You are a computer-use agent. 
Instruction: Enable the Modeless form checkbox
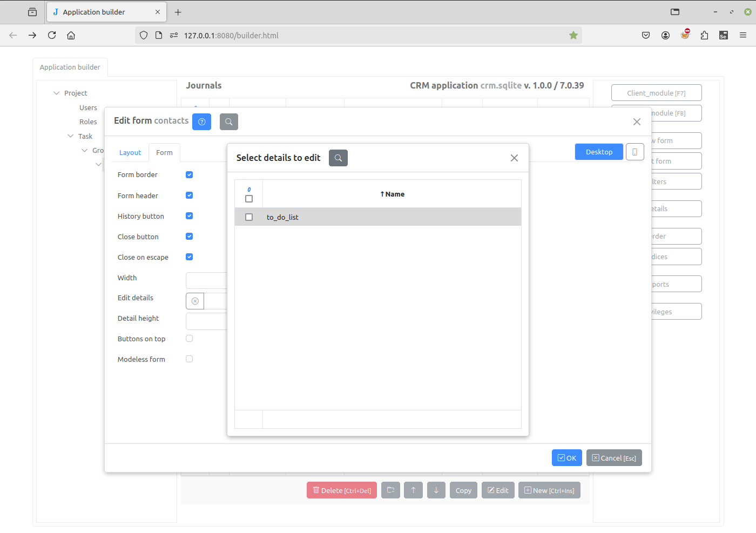[x=189, y=359]
